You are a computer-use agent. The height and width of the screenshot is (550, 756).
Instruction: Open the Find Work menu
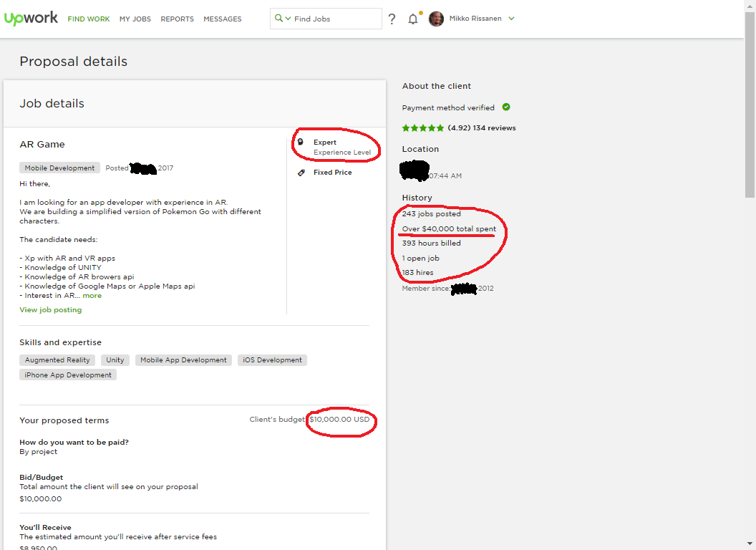click(89, 19)
